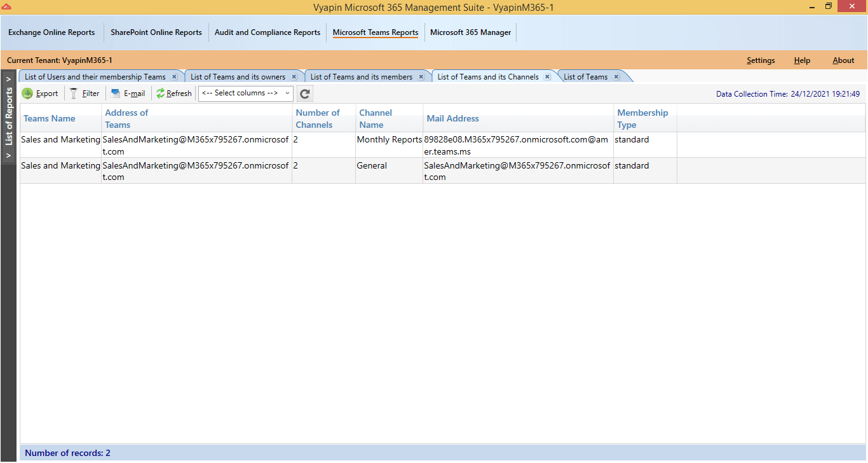The image size is (868, 463).
Task: Open Exchange Online Reports section
Action: (x=51, y=32)
